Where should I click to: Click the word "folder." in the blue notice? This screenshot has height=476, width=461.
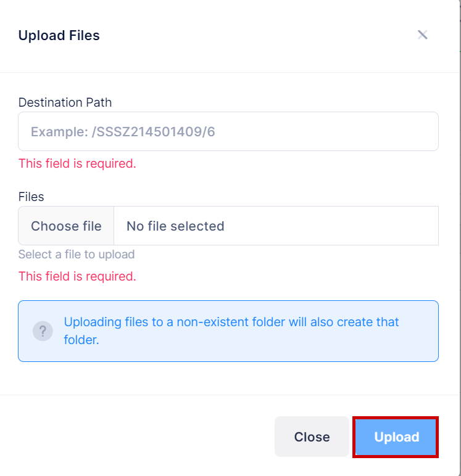pos(81,340)
